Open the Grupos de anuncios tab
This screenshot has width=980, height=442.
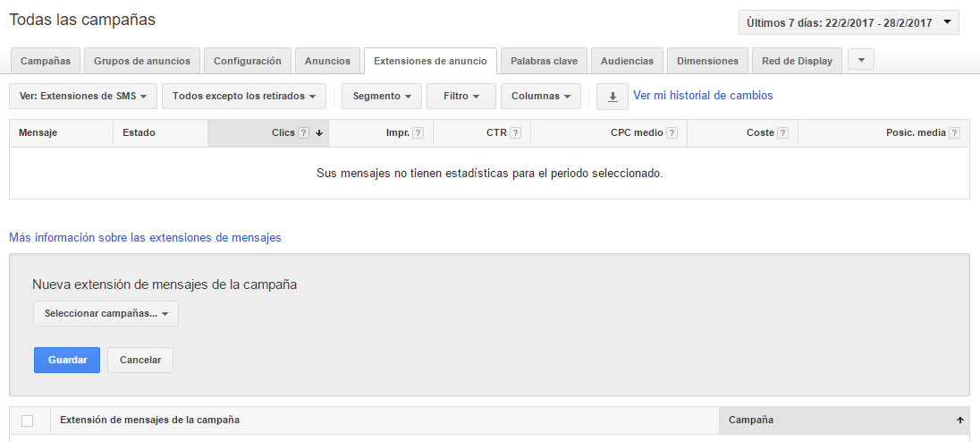[x=142, y=61]
